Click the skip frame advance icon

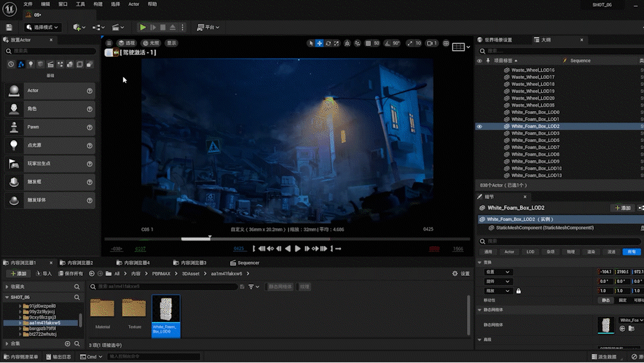pos(153,27)
